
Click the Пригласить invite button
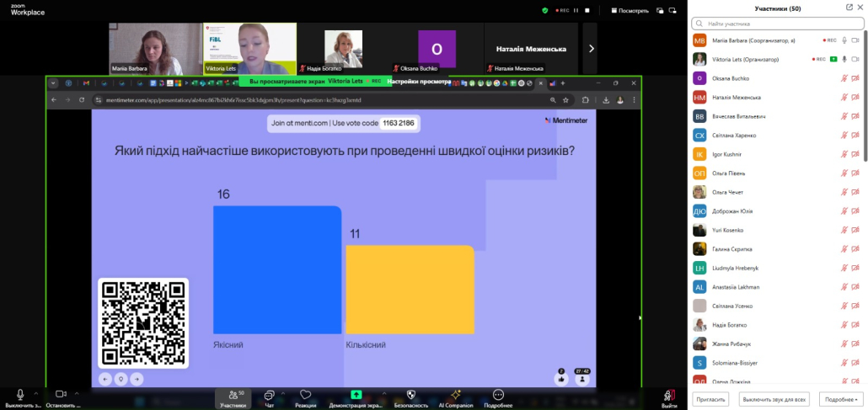click(x=710, y=399)
